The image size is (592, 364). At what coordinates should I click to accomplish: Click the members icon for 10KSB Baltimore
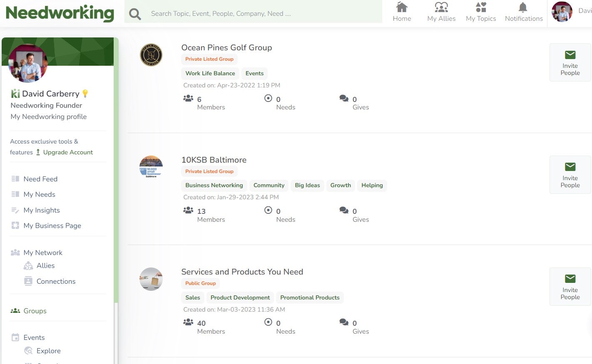(188, 210)
